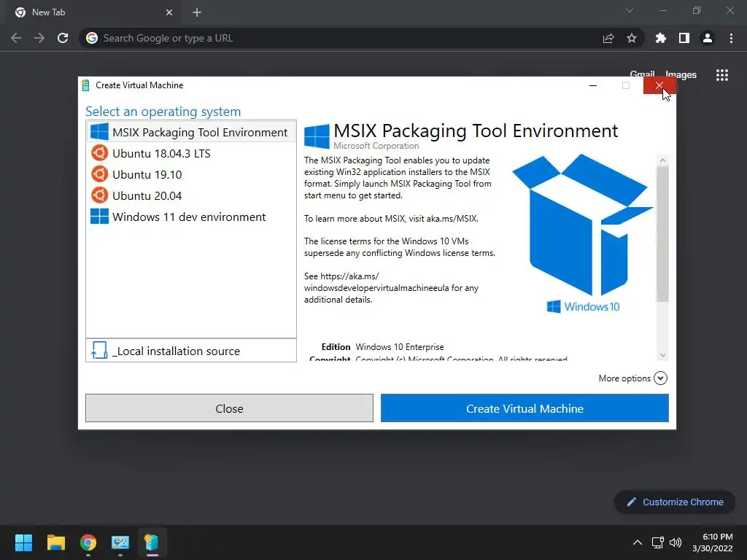Open the clock showing 6:10 PM
The image size is (747, 560).
(712, 542)
